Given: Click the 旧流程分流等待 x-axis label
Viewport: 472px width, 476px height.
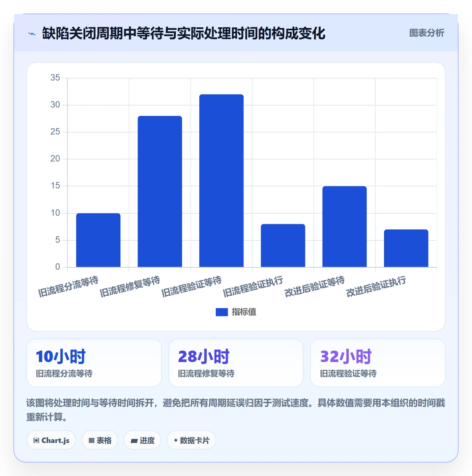Looking at the screenshot, I should pos(68,287).
